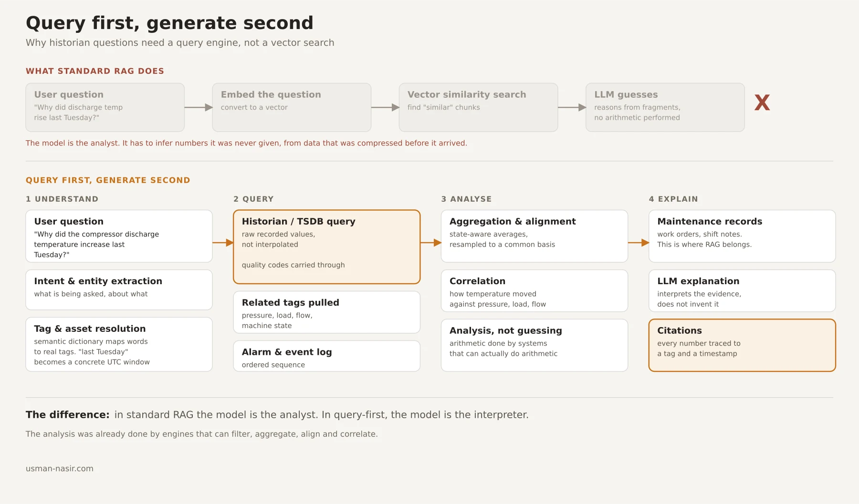Click the WHAT STANDARD RAG DOES heading
Screen dimensions: 859x504
[95, 71]
